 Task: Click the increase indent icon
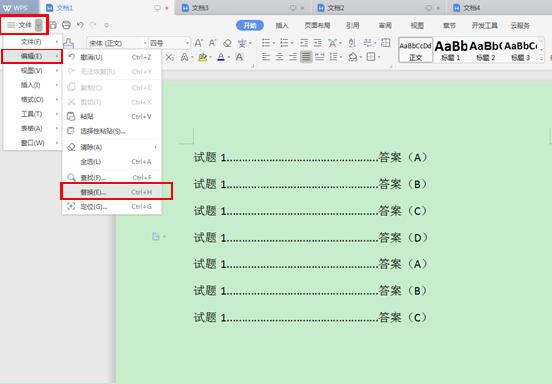point(318,43)
